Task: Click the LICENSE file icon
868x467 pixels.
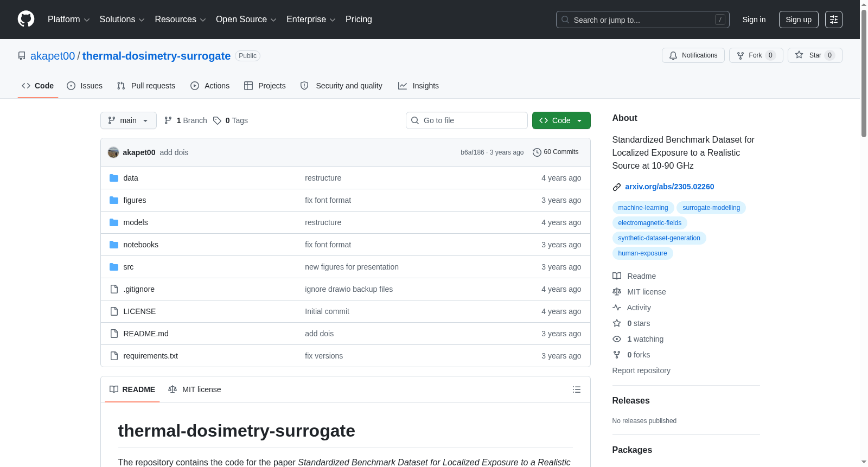Action: coord(114,311)
